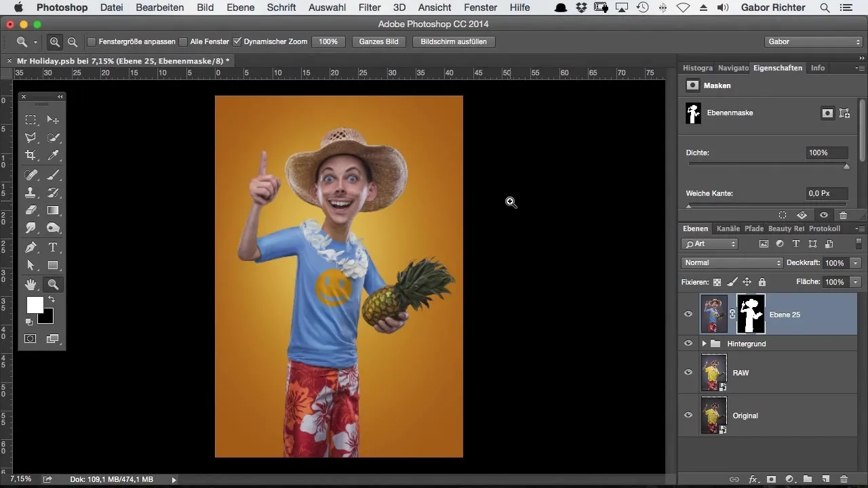The height and width of the screenshot is (488, 868).
Task: Switch to Pfade tab
Action: coord(753,229)
